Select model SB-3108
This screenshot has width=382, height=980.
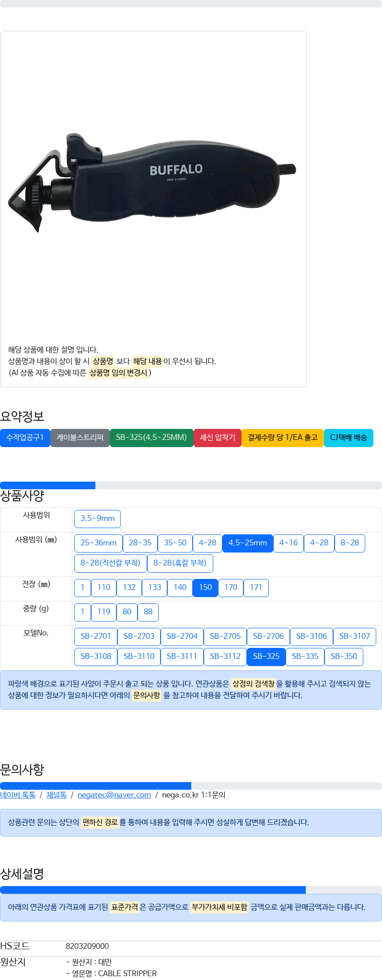tap(96, 657)
